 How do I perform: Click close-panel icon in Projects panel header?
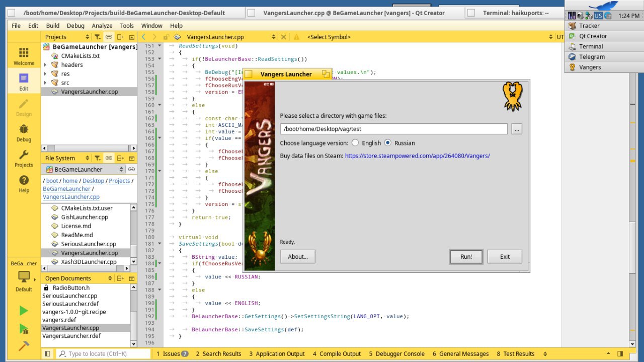click(x=132, y=37)
